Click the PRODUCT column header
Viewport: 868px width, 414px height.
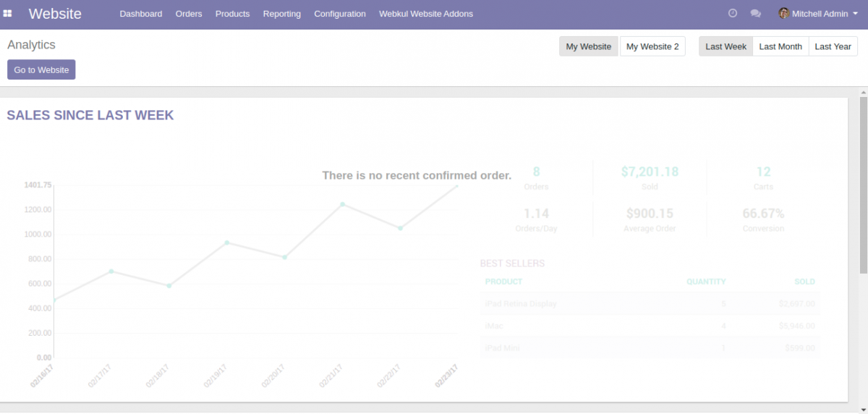503,282
